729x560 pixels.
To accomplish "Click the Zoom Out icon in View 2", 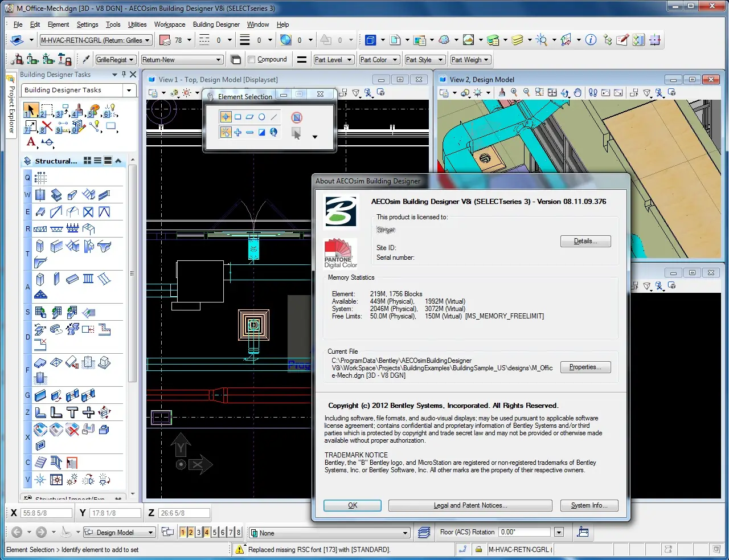I will [x=526, y=92].
